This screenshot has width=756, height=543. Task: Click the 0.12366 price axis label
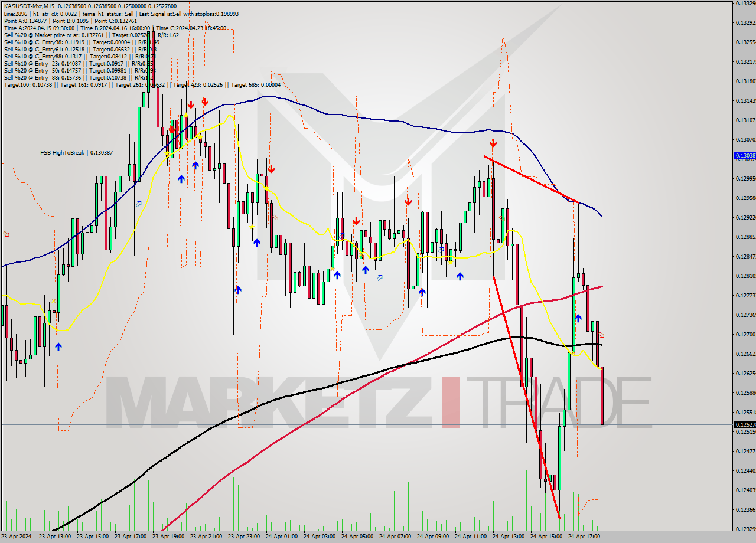745,509
